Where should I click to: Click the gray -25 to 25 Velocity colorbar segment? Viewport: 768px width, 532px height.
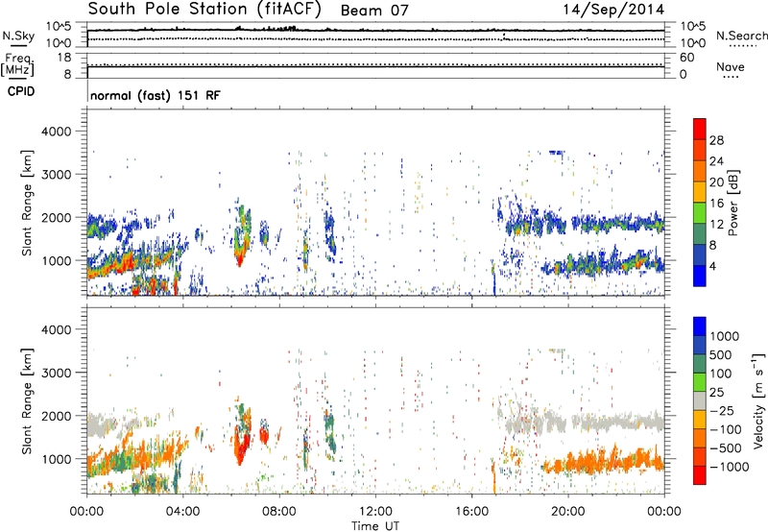pyautogui.click(x=700, y=400)
